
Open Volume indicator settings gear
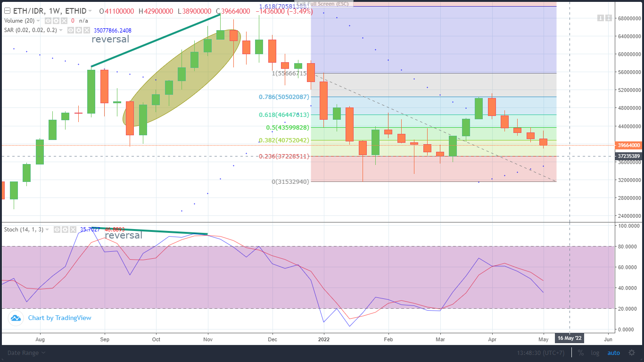pyautogui.click(x=56, y=21)
